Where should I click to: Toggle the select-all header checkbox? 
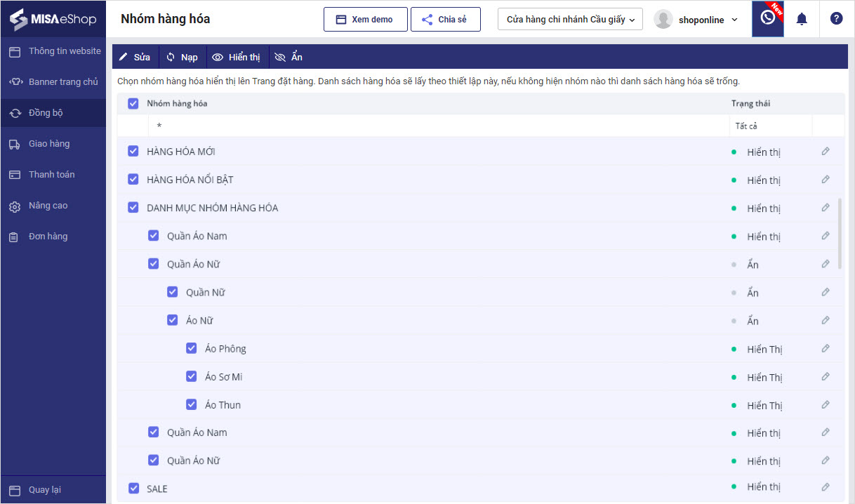tap(133, 103)
